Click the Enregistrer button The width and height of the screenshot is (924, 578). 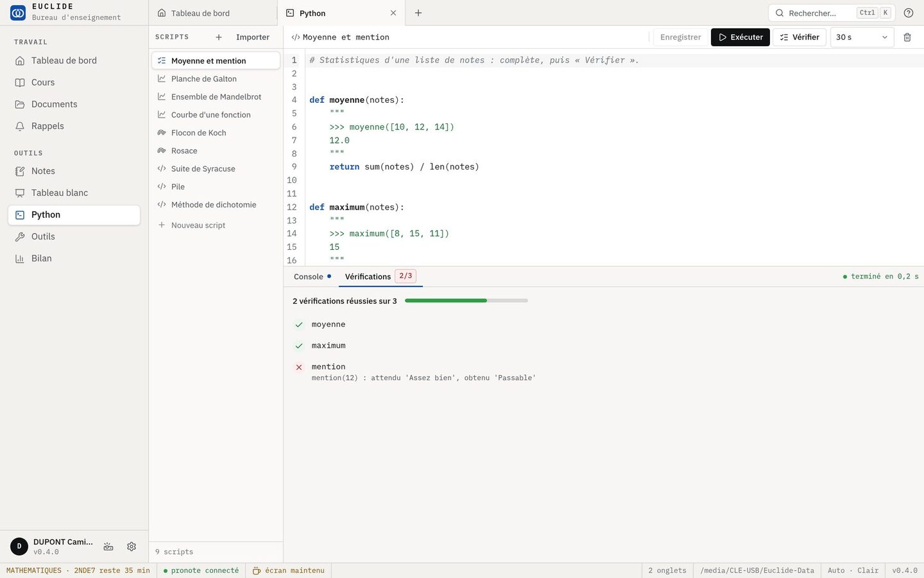point(681,37)
